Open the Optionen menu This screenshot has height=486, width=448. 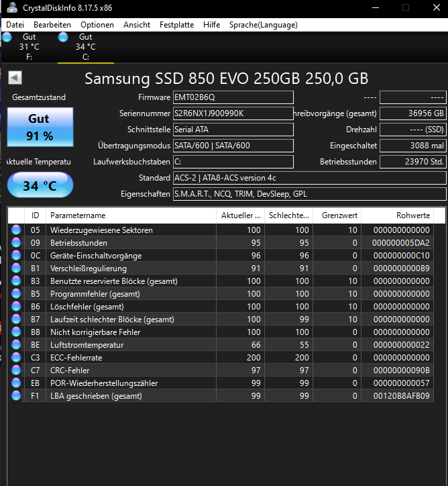tap(97, 25)
